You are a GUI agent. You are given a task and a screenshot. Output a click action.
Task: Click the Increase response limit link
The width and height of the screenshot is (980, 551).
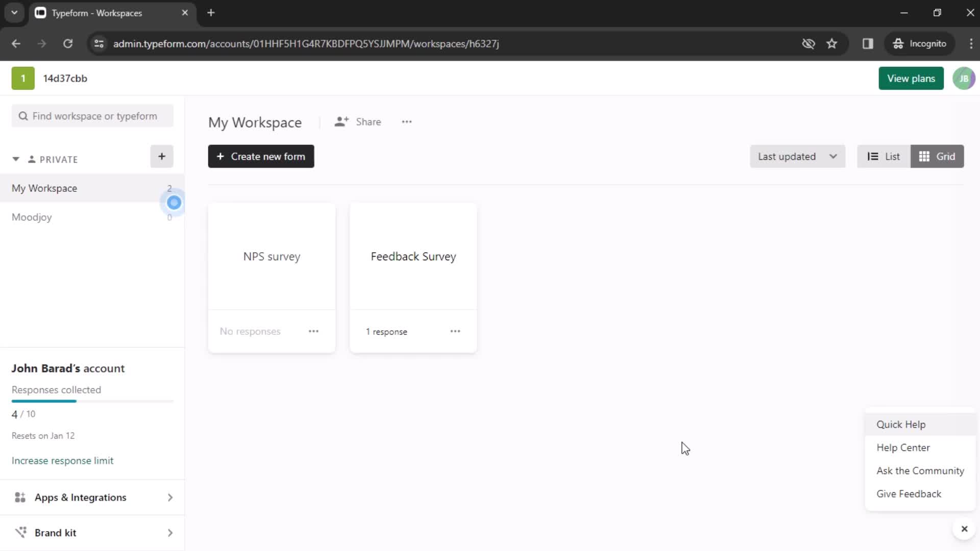(63, 461)
